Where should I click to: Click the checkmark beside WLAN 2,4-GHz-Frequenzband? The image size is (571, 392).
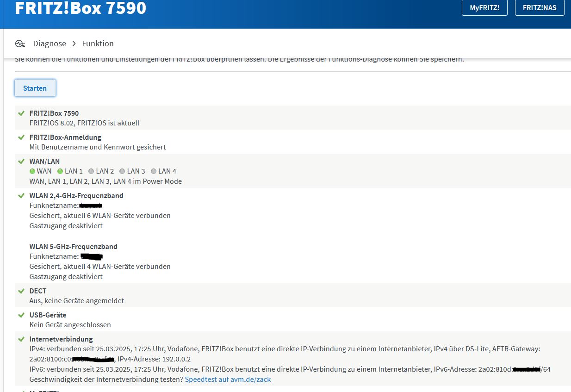click(x=21, y=196)
